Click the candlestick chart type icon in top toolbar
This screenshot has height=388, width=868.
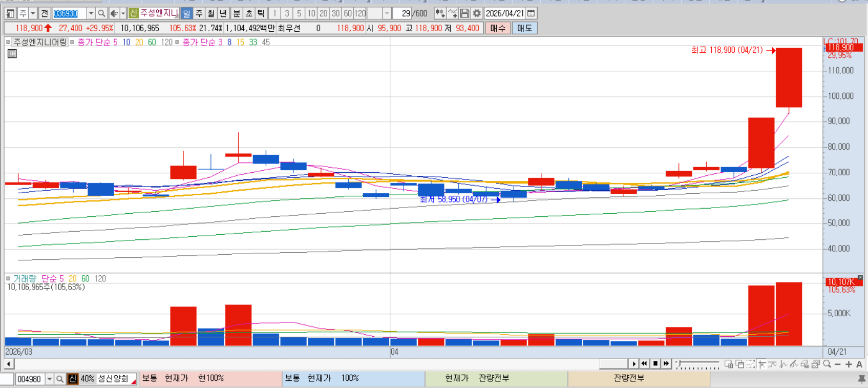coord(440,13)
